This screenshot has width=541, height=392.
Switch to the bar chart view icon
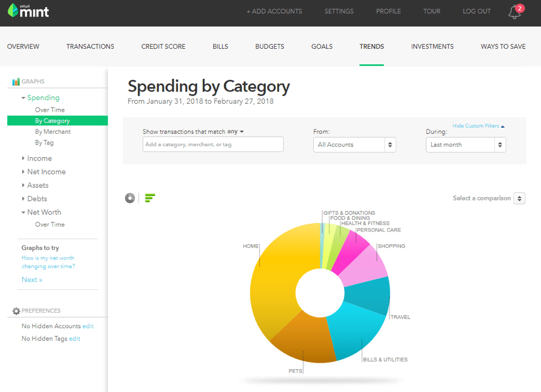(149, 198)
